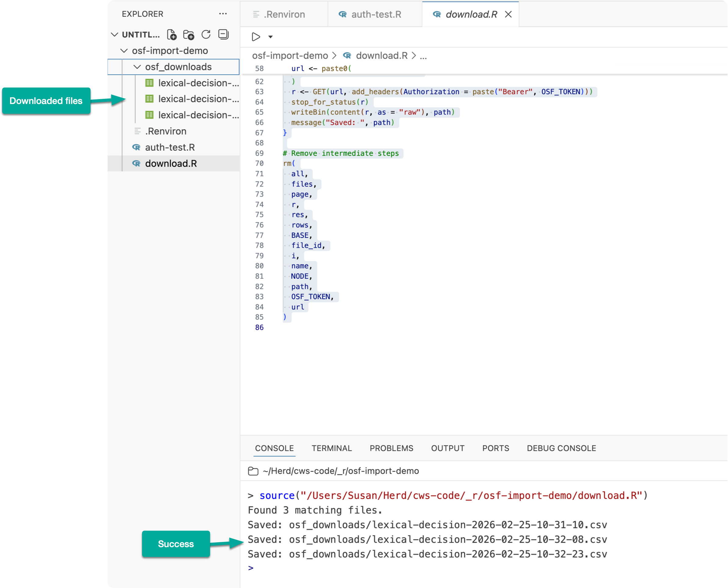Image resolution: width=728 pixels, height=588 pixels.
Task: Click osf-import-demo in the breadcrumb
Action: (x=290, y=56)
